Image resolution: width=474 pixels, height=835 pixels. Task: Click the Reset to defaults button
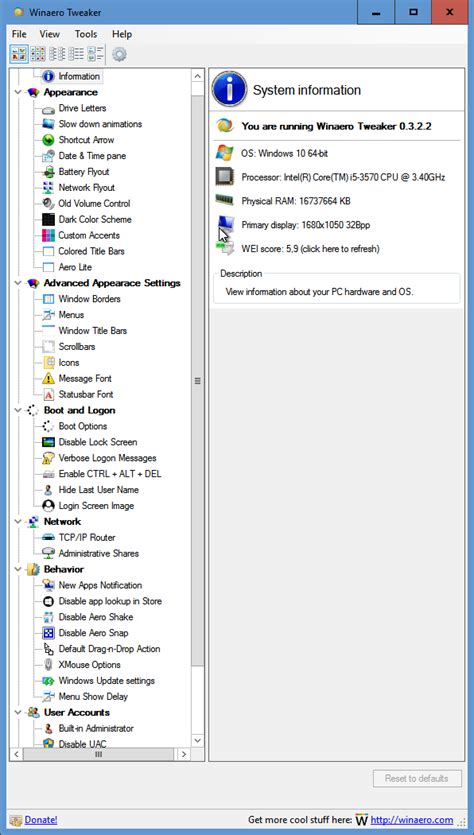coord(416,778)
